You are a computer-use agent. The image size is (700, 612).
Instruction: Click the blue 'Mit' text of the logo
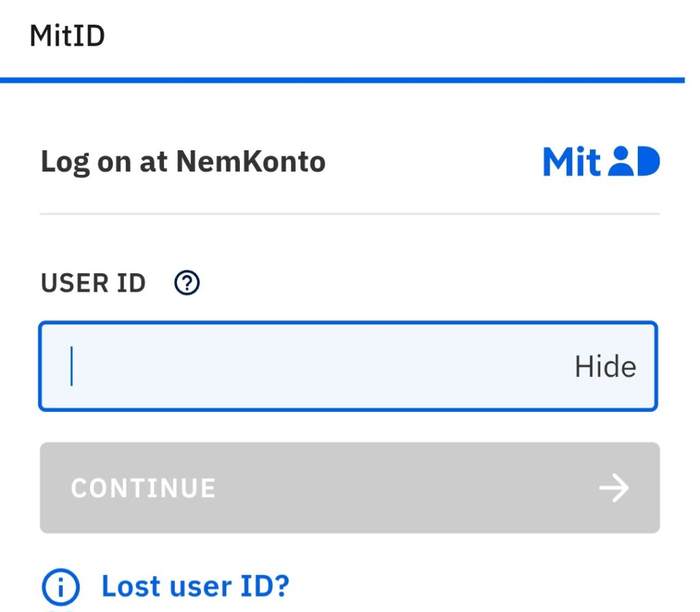[x=571, y=162]
